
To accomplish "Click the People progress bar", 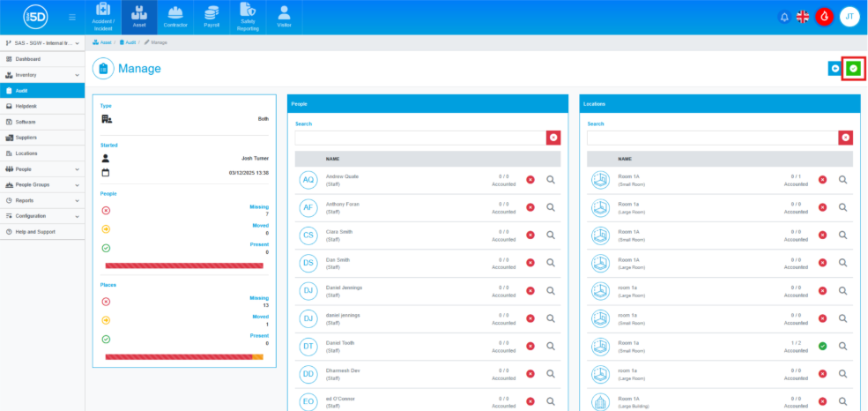I will (x=184, y=265).
